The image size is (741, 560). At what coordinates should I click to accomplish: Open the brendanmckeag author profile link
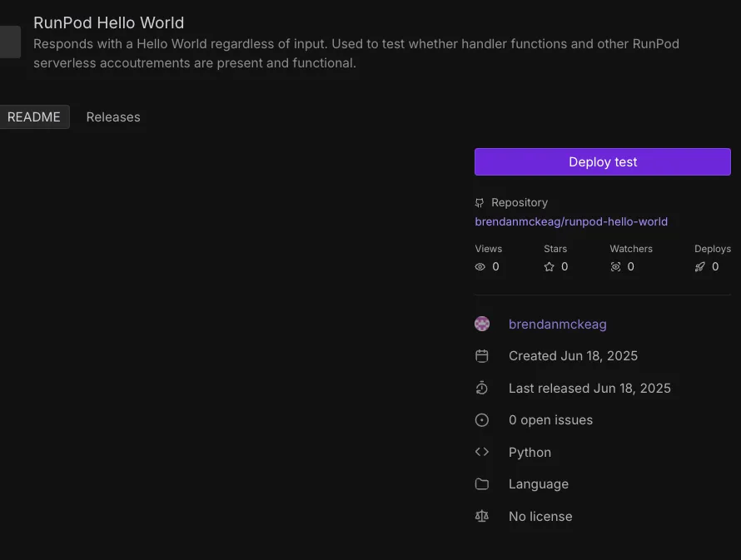(558, 325)
